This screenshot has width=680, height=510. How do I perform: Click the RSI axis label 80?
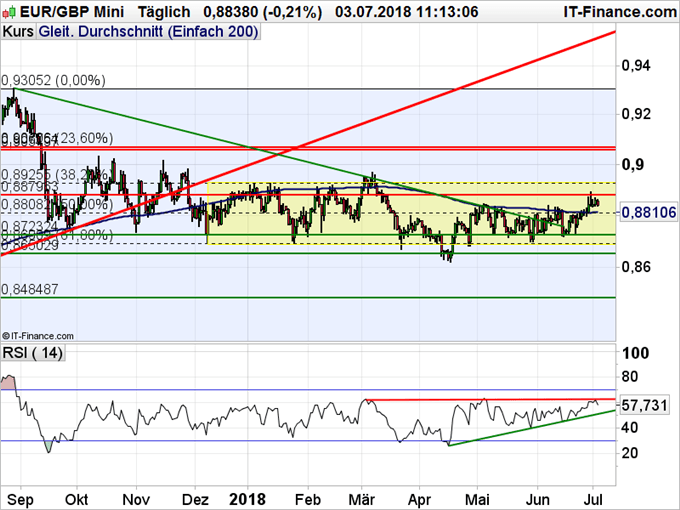pos(629,376)
